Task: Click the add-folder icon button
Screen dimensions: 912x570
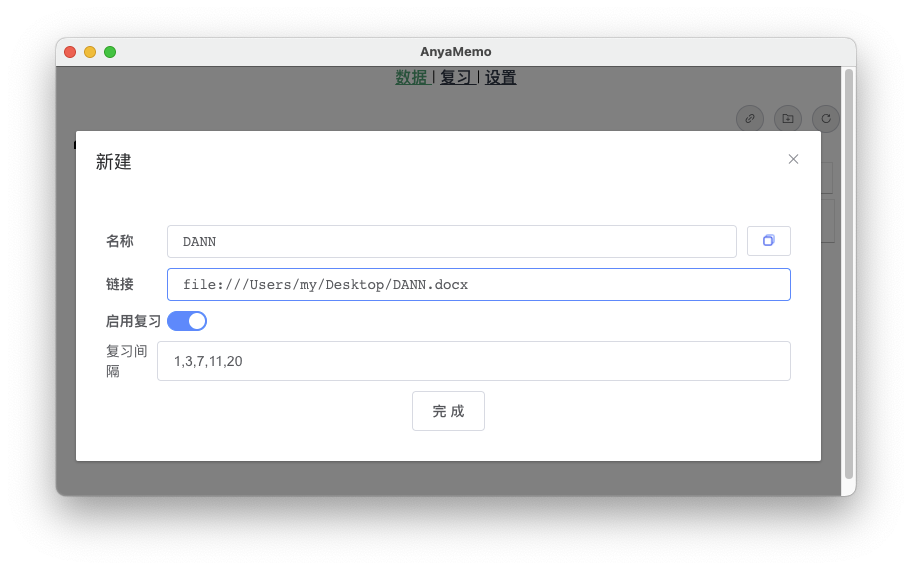Action: coord(788,119)
